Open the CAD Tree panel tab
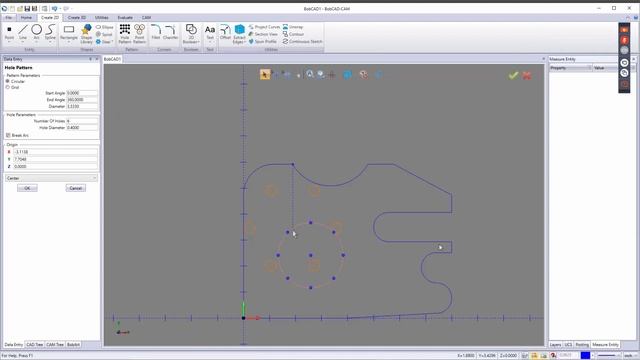This screenshot has width=640, height=360. [x=35, y=345]
